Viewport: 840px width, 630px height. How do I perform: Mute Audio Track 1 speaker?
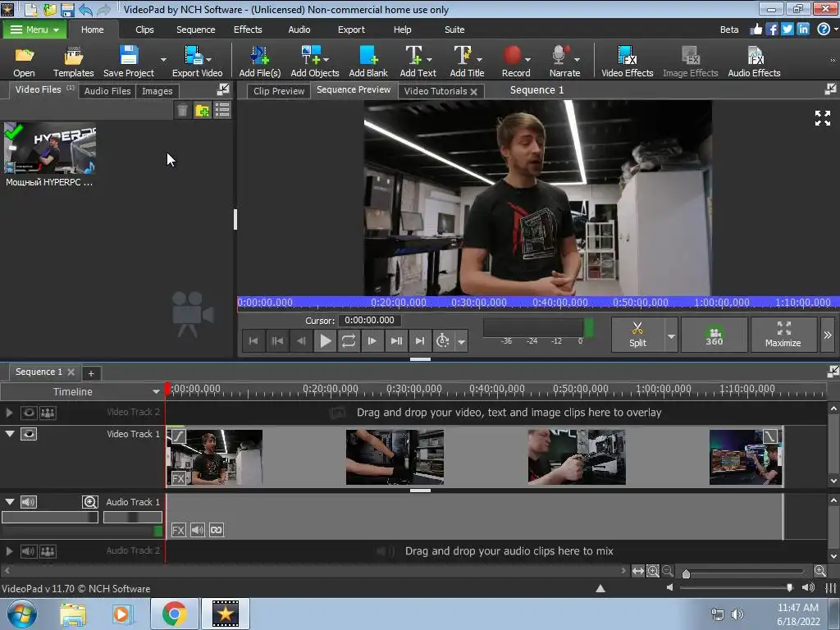point(29,502)
